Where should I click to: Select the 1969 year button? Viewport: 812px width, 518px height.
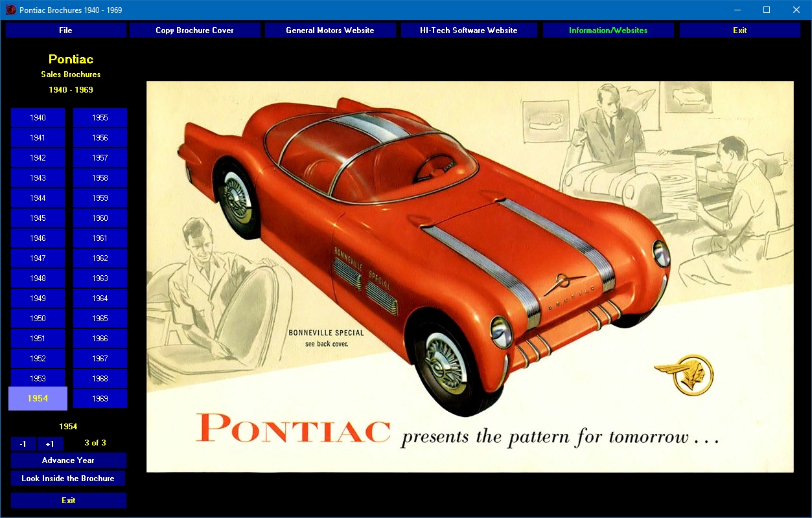coord(100,399)
